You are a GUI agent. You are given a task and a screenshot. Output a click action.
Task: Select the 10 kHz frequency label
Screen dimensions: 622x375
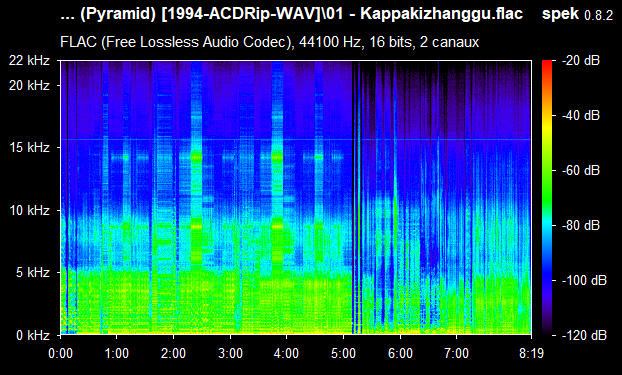pos(30,210)
